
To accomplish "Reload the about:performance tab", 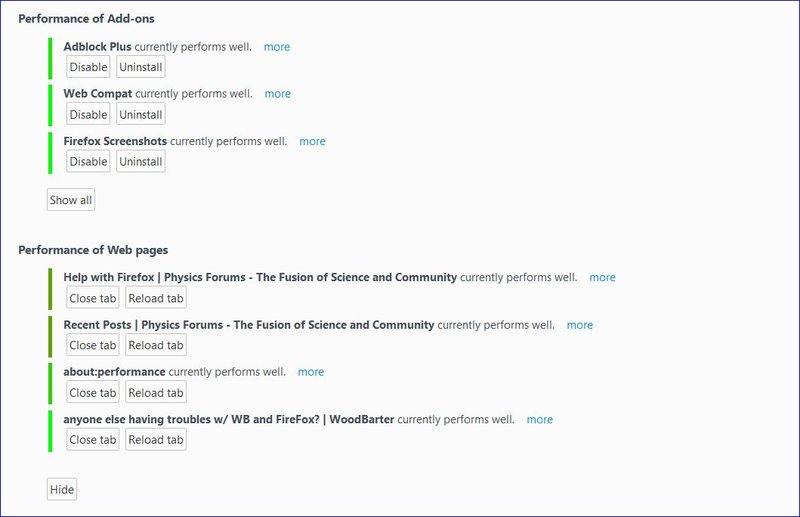I will click(x=156, y=392).
